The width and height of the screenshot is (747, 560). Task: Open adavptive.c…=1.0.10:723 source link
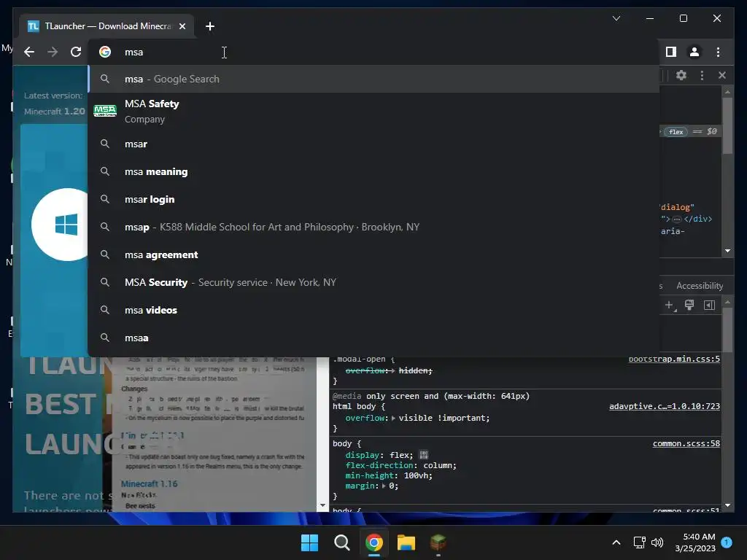pyautogui.click(x=665, y=406)
